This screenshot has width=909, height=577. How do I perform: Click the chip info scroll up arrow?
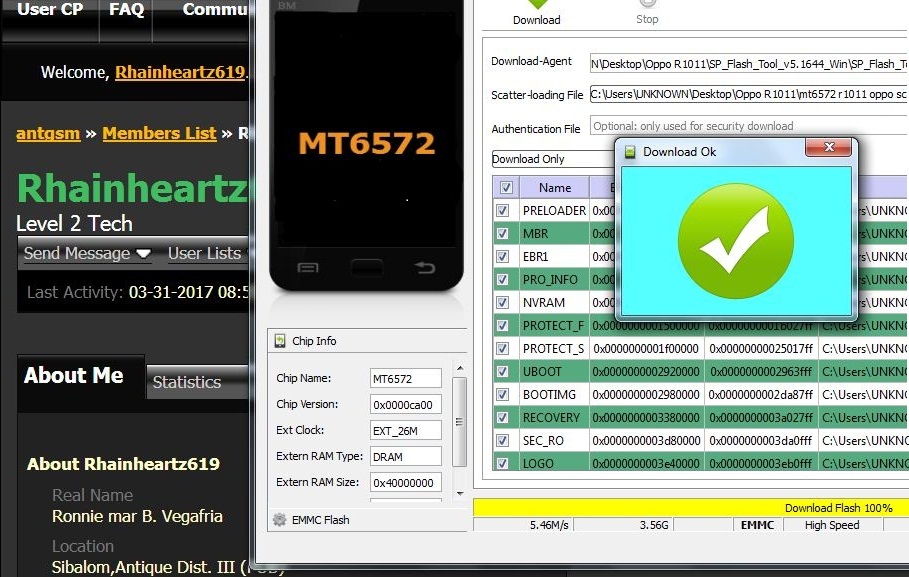(460, 368)
